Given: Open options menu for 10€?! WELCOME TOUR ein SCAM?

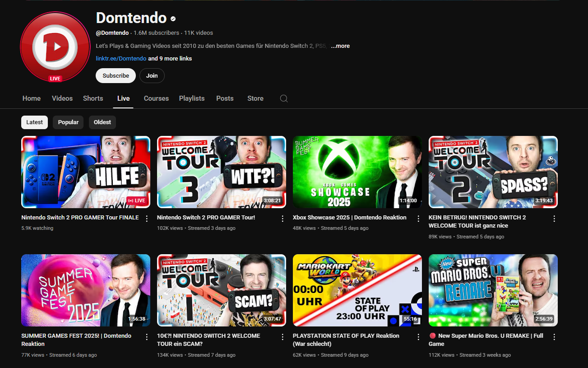Looking at the screenshot, I should (282, 337).
